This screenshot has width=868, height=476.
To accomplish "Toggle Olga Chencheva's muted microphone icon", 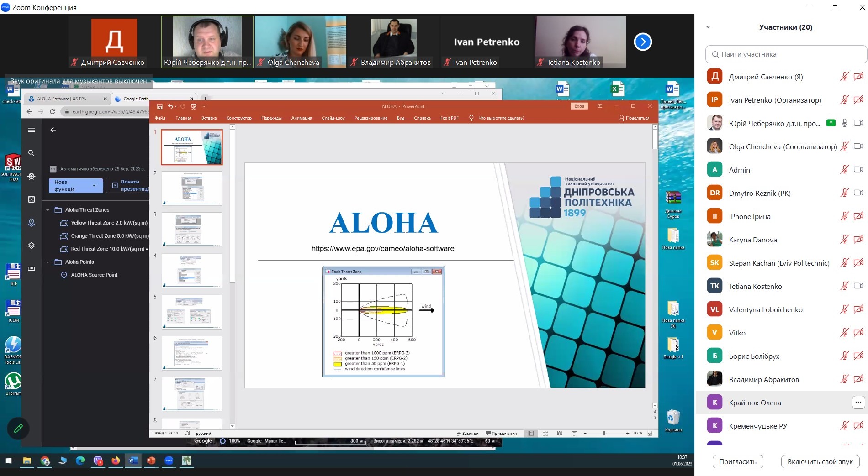I will (845, 146).
